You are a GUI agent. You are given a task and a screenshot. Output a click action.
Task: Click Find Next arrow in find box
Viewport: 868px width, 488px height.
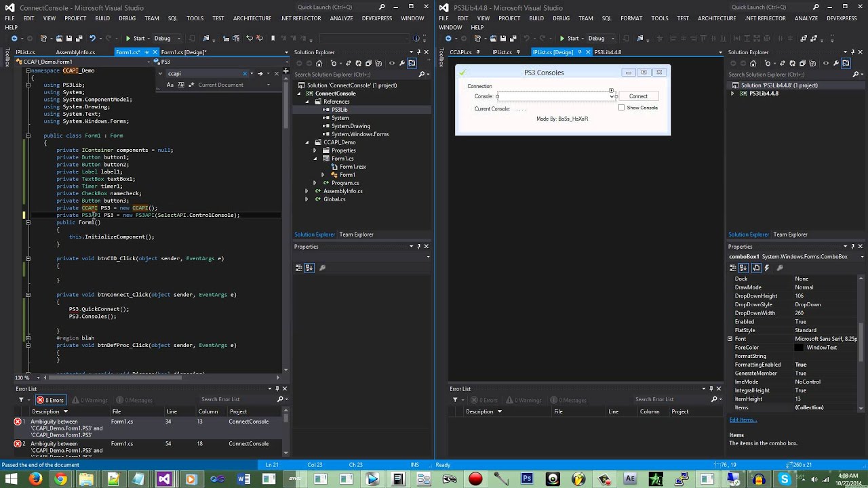(x=260, y=73)
